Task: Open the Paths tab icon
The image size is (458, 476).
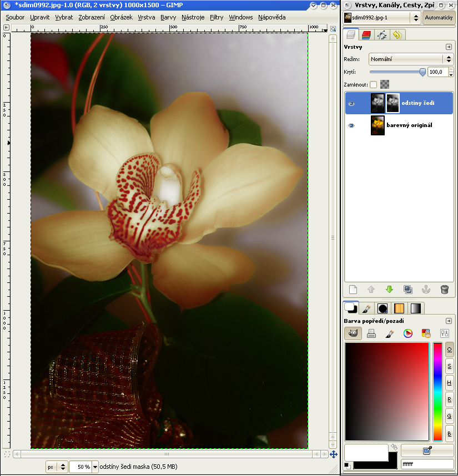Action: coord(382,35)
